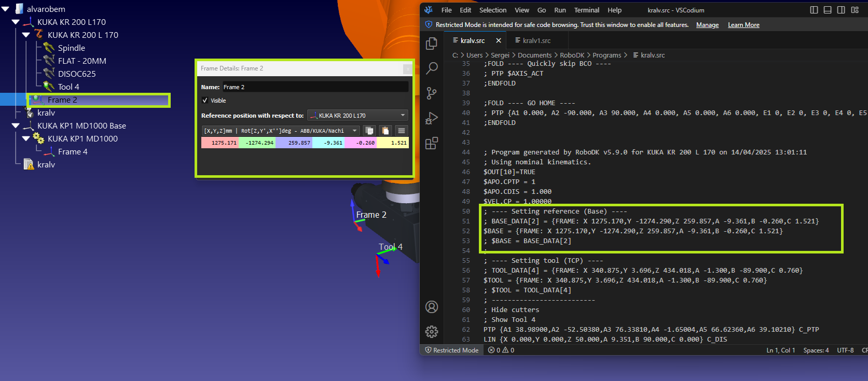Click the Manage gear icon in VSCodium
The image size is (868, 381).
[x=431, y=331]
